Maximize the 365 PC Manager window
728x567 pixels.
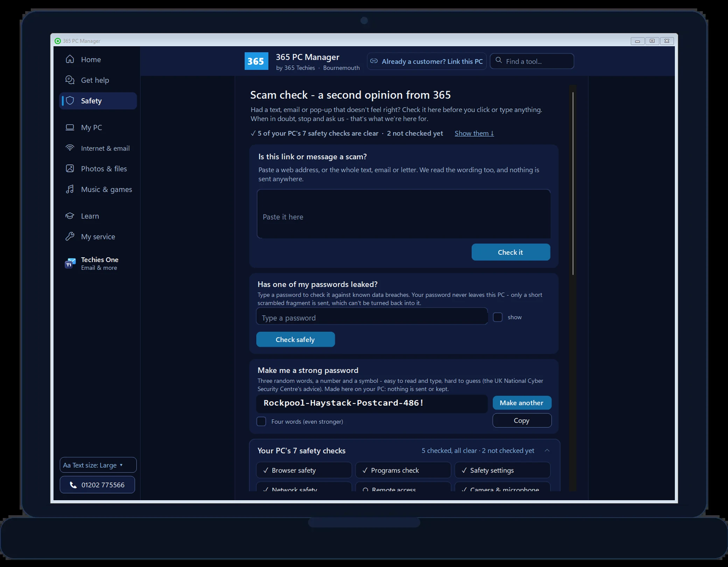(x=652, y=41)
